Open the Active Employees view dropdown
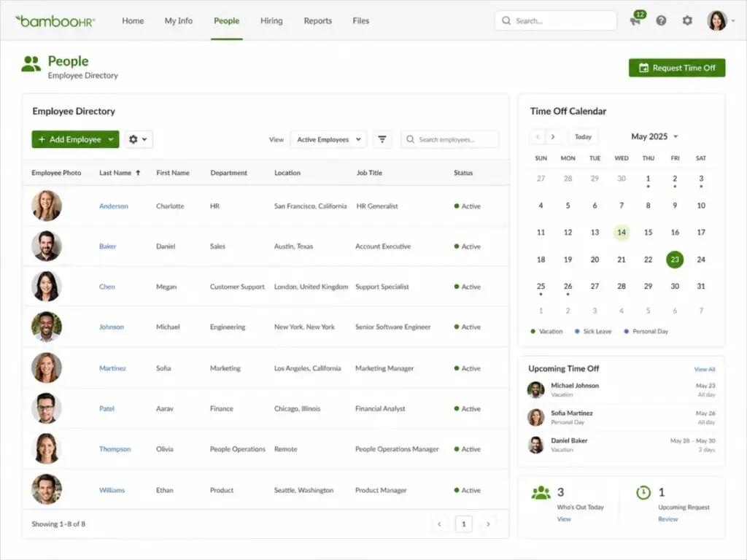The width and height of the screenshot is (747, 560). tap(329, 139)
